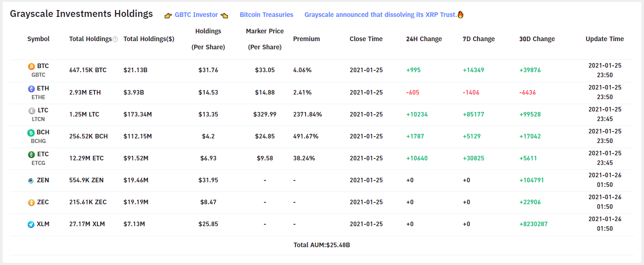This screenshot has height=265, width=644.
Task: Click the $31.95 ZEN holdings per share
Action: coord(208,180)
